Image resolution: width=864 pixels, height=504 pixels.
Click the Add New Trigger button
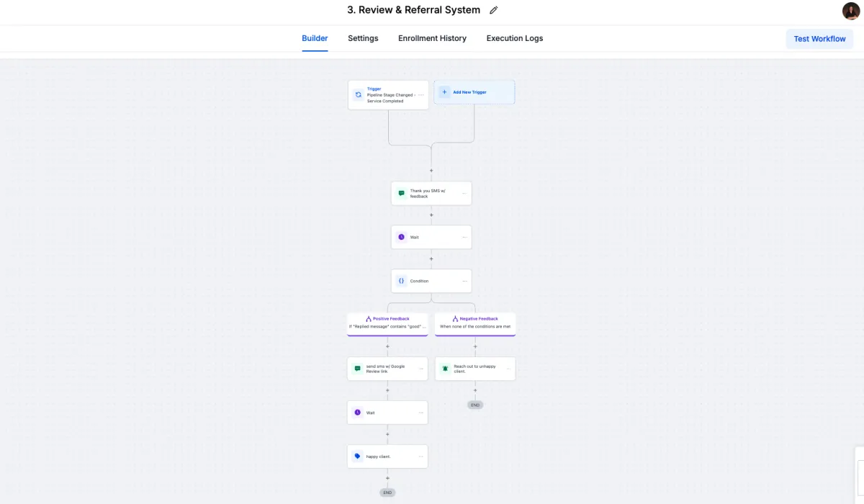pyautogui.click(x=474, y=92)
